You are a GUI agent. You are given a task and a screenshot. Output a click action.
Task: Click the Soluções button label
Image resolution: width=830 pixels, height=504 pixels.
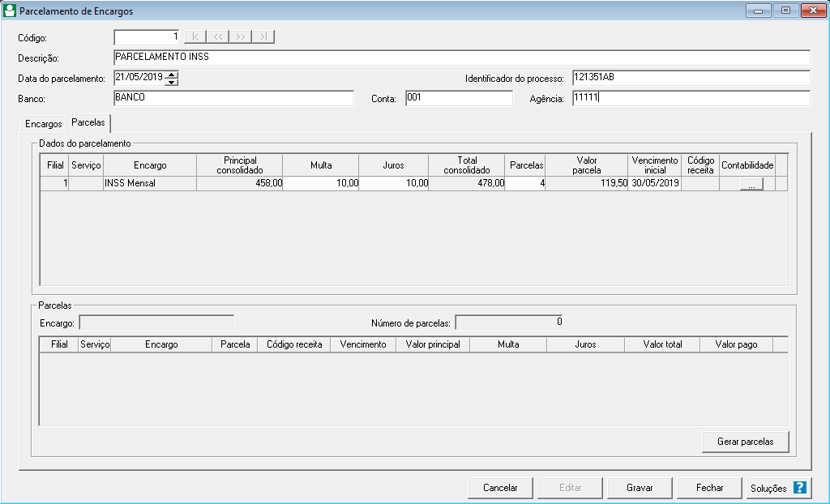click(x=768, y=489)
